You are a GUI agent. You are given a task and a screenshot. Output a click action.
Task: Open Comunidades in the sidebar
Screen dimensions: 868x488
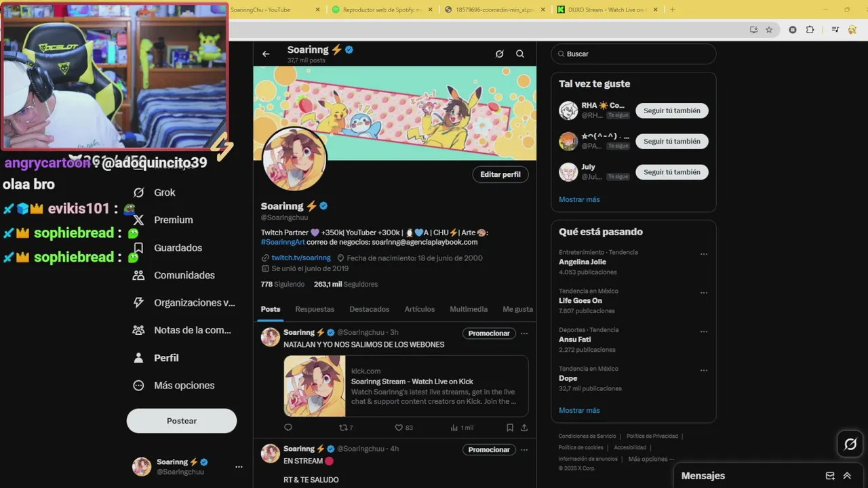click(174, 275)
